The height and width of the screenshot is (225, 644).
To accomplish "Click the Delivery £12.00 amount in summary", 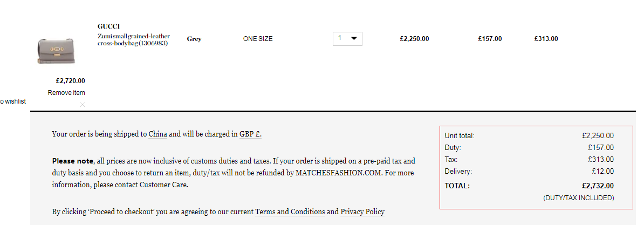I will [x=602, y=172].
